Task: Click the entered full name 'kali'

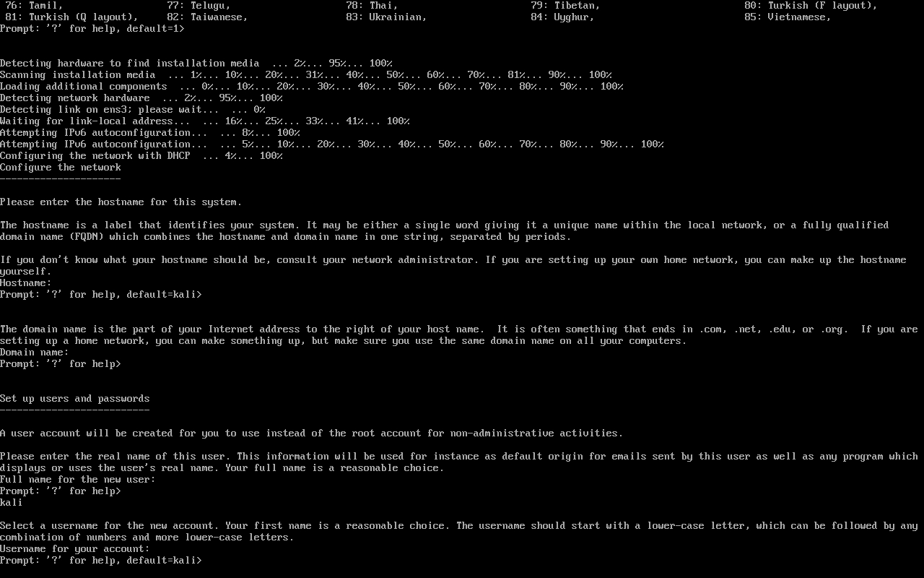Action: [12, 503]
